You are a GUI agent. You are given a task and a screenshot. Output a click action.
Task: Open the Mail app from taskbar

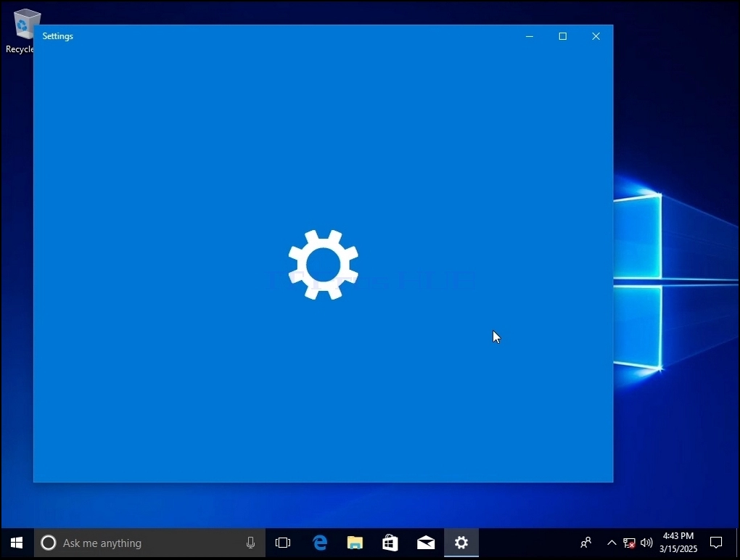coord(426,543)
